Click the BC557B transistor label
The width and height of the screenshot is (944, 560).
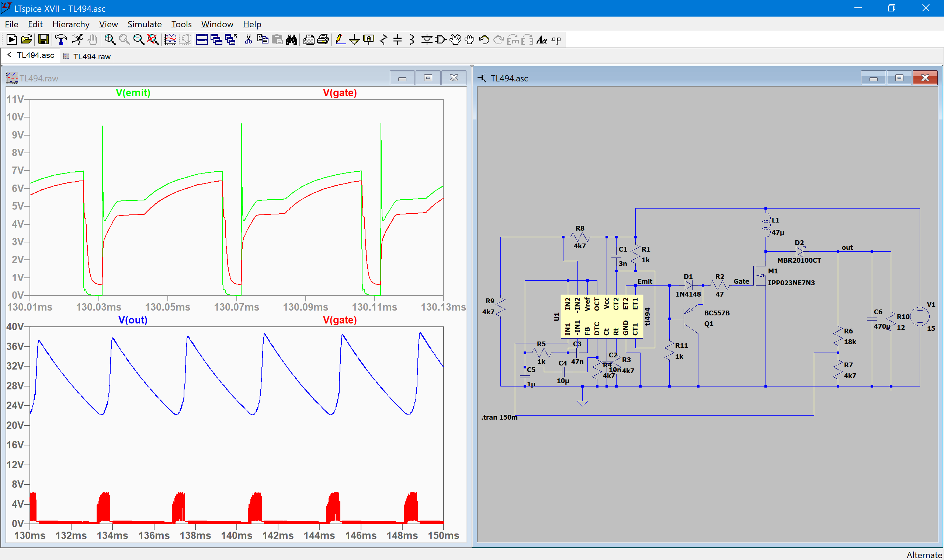click(x=717, y=313)
